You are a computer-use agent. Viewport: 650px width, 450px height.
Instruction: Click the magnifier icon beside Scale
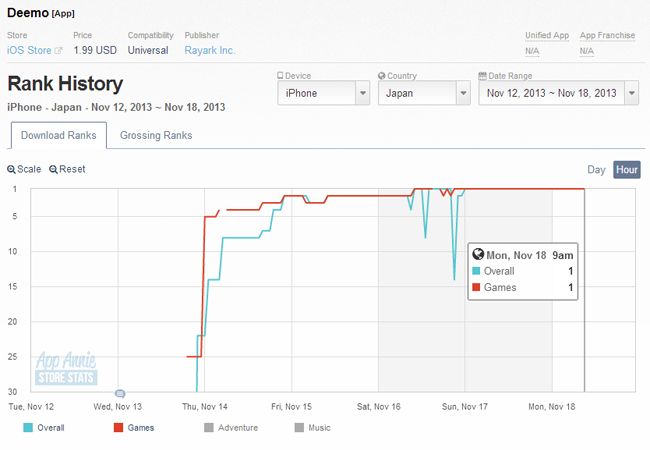point(11,169)
